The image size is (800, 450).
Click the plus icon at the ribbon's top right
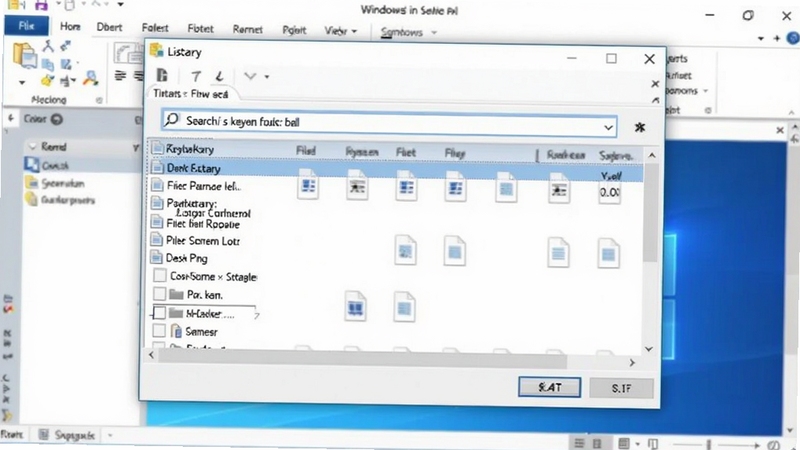coord(777,38)
